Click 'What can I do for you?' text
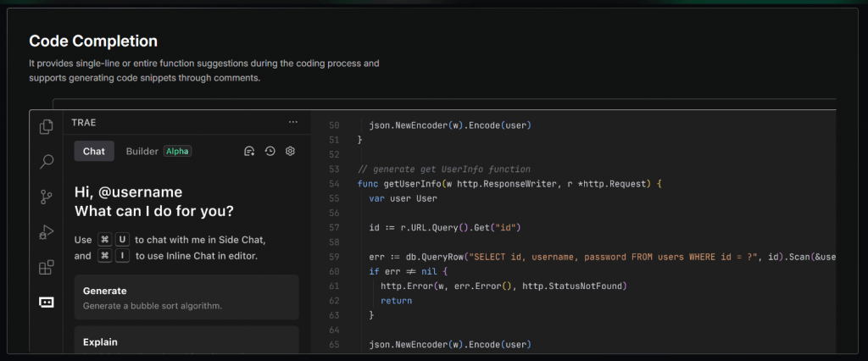The width and height of the screenshot is (868, 361). [154, 212]
